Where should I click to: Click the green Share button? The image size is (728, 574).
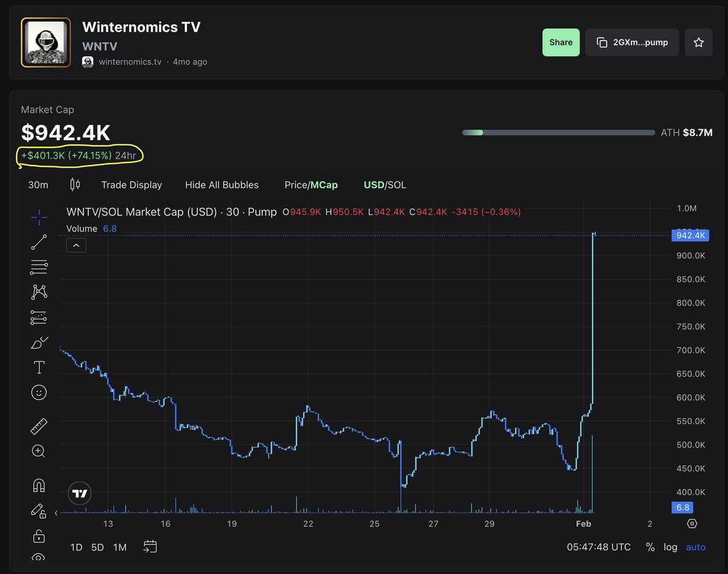coord(561,42)
